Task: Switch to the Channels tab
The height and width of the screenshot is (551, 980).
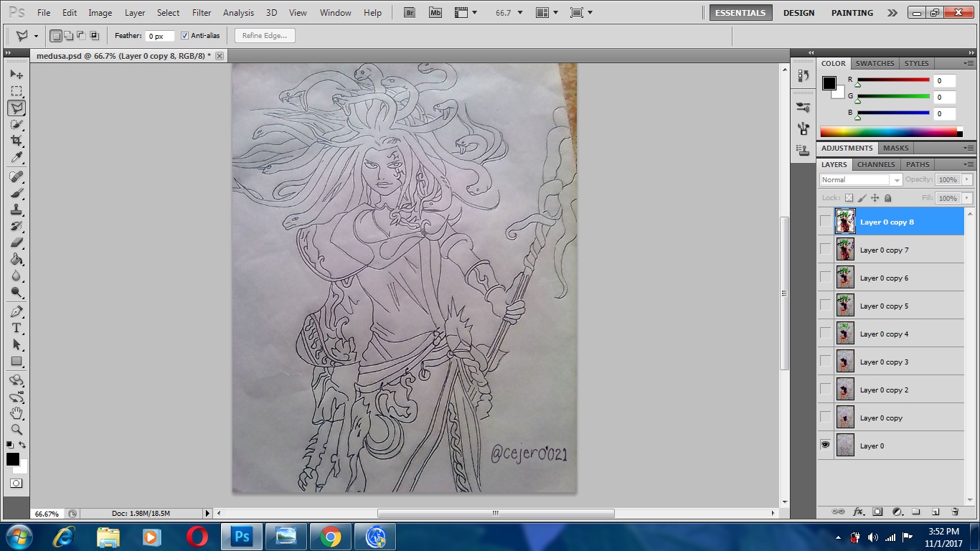Action: click(x=876, y=164)
